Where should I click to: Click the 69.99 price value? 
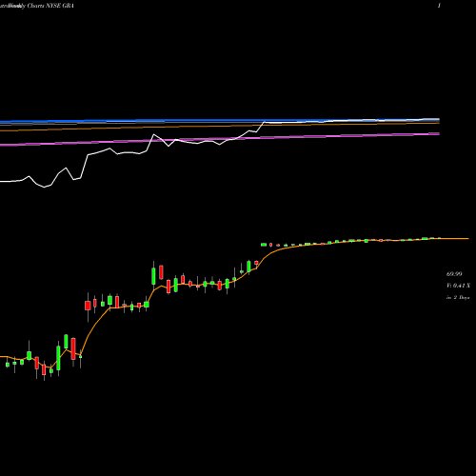(454, 274)
